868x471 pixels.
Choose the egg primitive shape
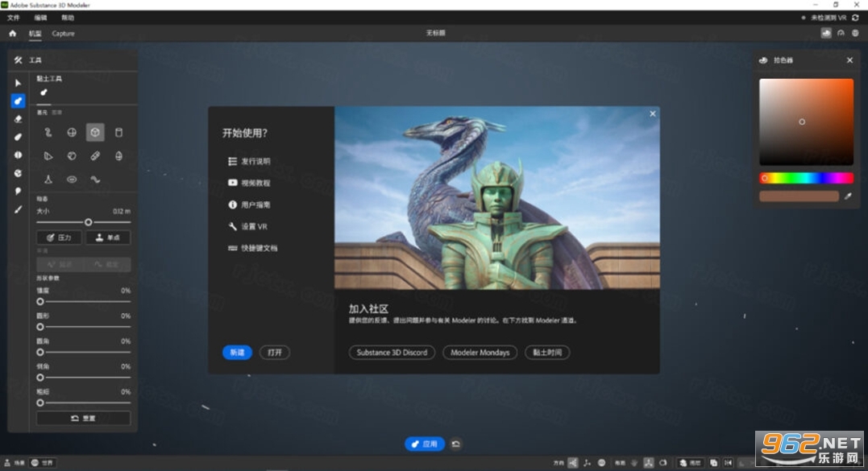(118, 156)
